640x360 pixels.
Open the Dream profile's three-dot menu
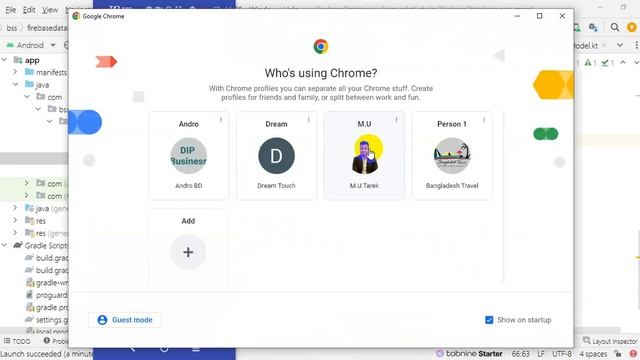309,120
